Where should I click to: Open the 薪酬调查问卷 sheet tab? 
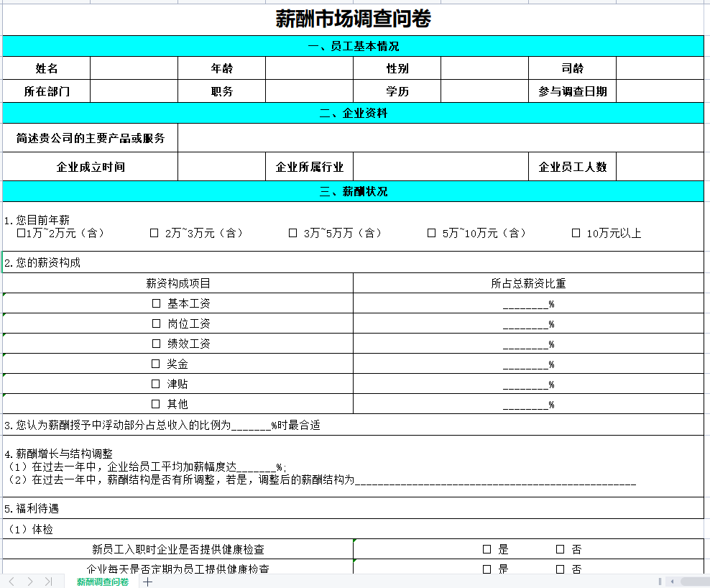(103, 582)
